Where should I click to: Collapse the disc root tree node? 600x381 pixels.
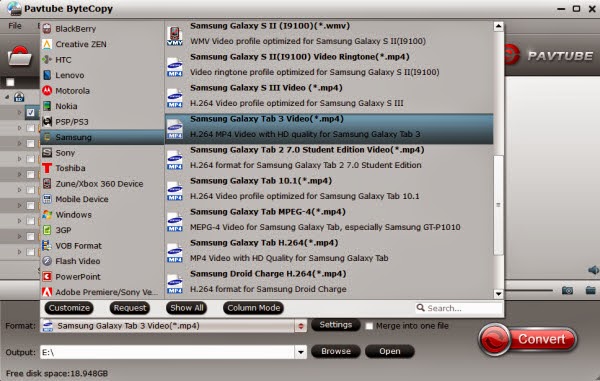coord(7,97)
